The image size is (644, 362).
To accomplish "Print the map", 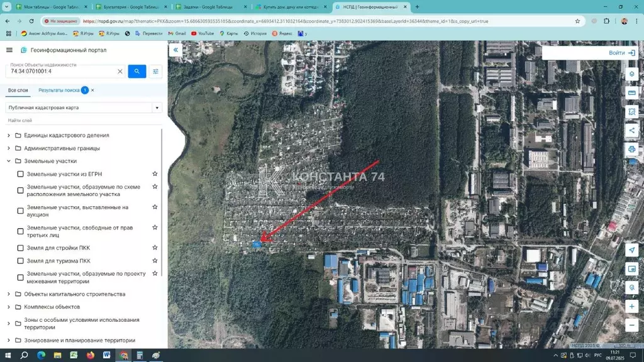I will pos(631,150).
